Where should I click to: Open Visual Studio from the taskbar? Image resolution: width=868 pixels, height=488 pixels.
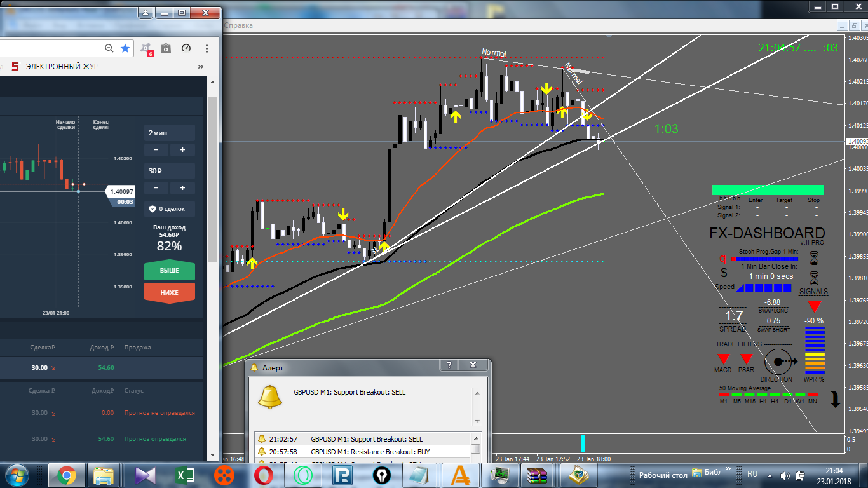tap(146, 475)
